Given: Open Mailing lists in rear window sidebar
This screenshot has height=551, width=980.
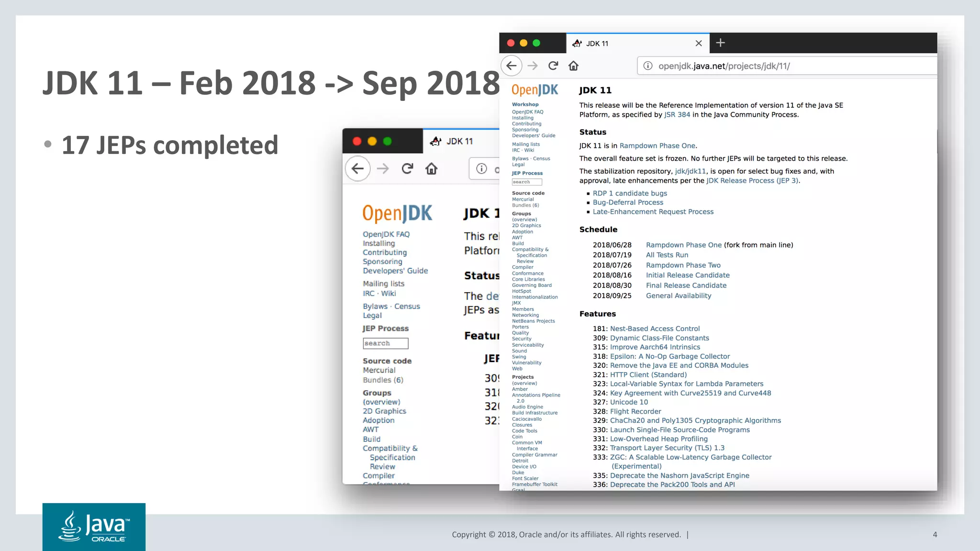Looking at the screenshot, I should click(x=383, y=284).
